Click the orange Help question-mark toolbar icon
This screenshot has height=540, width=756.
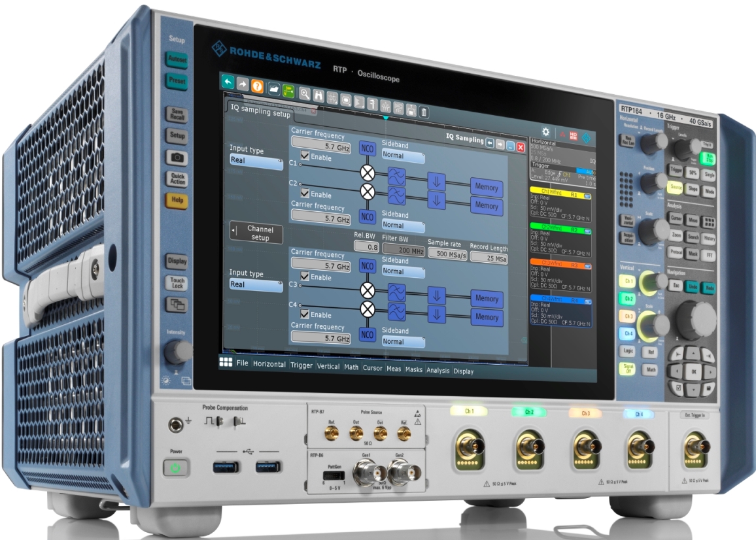(258, 86)
